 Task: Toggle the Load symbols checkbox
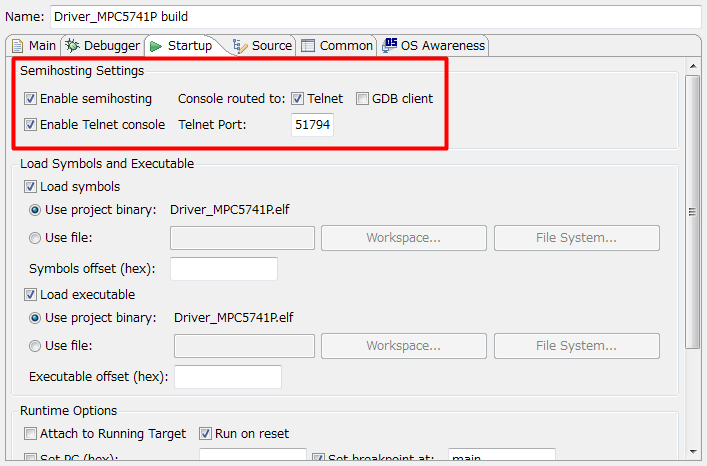pos(30,187)
